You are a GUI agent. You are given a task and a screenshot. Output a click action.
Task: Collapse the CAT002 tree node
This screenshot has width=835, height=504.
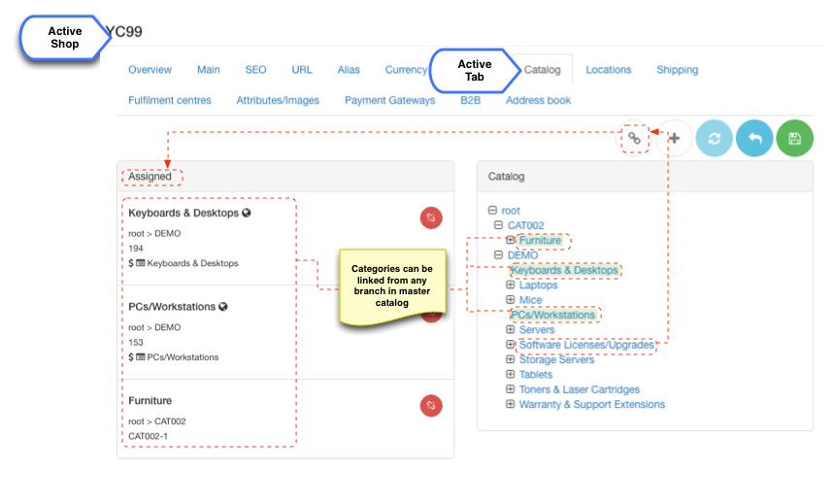498,225
